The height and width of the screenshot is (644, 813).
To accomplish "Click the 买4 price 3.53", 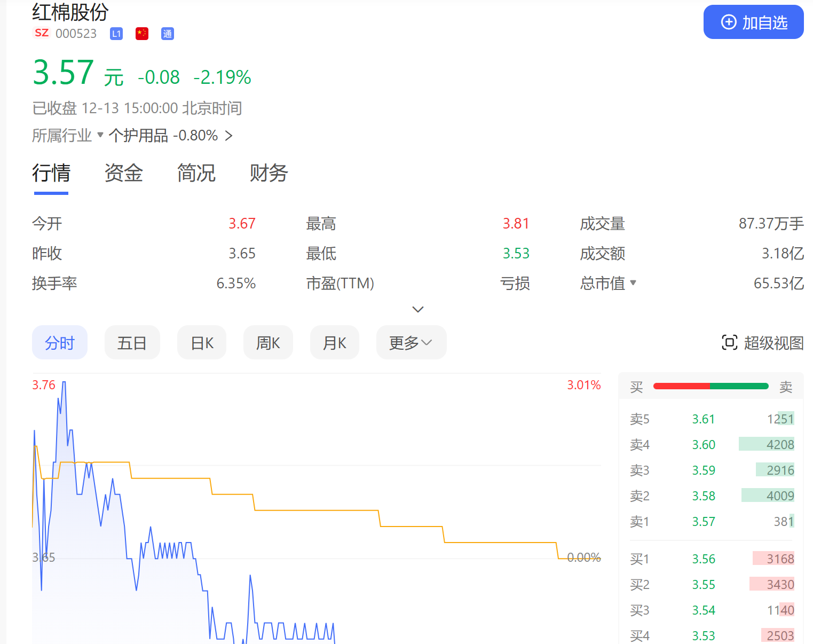I will [x=704, y=636].
